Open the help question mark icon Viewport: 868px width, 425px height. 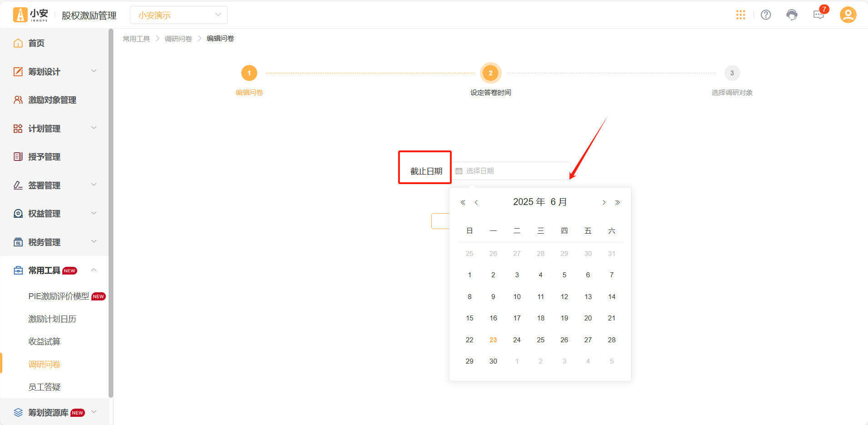766,15
